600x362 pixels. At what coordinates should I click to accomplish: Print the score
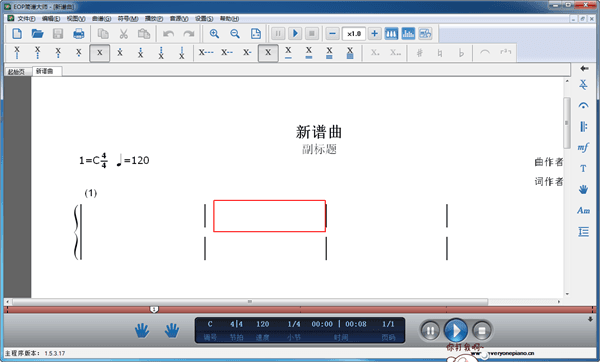pos(78,34)
